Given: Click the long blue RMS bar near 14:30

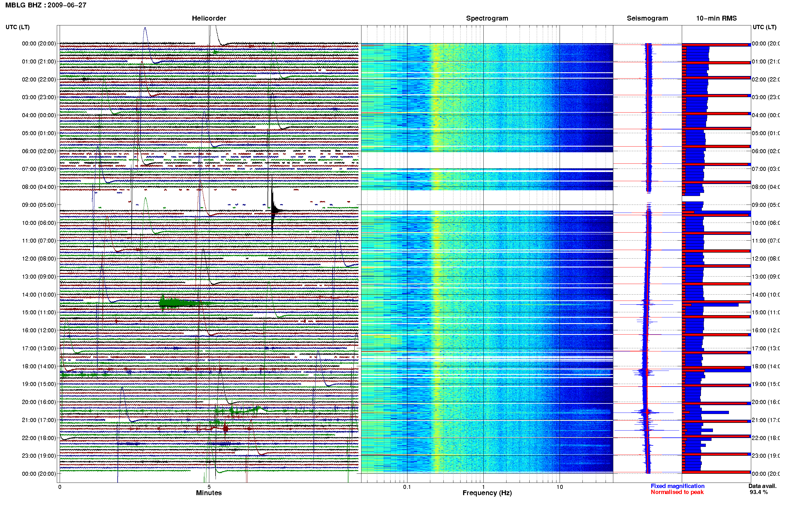Looking at the screenshot, I should (x=710, y=305).
